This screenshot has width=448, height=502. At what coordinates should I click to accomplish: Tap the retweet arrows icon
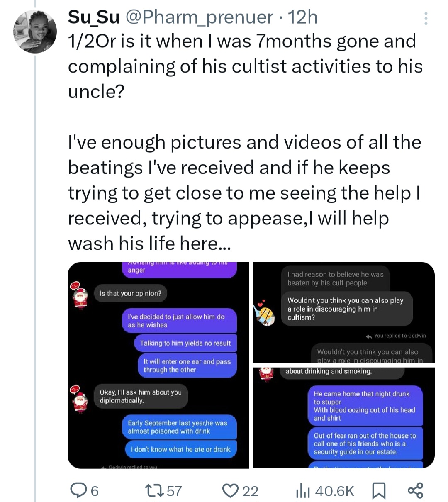pos(154,491)
